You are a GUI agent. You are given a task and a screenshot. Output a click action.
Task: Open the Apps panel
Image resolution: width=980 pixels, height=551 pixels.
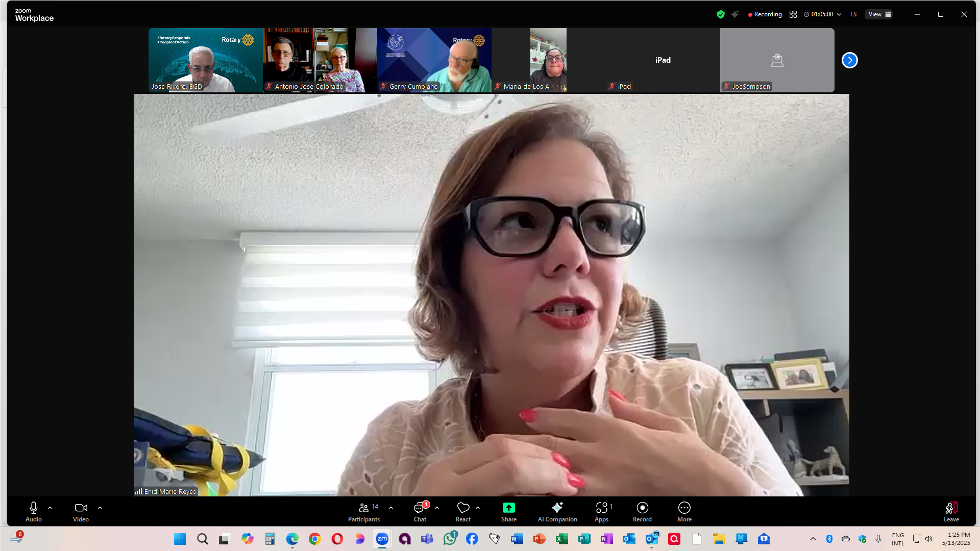(x=602, y=511)
